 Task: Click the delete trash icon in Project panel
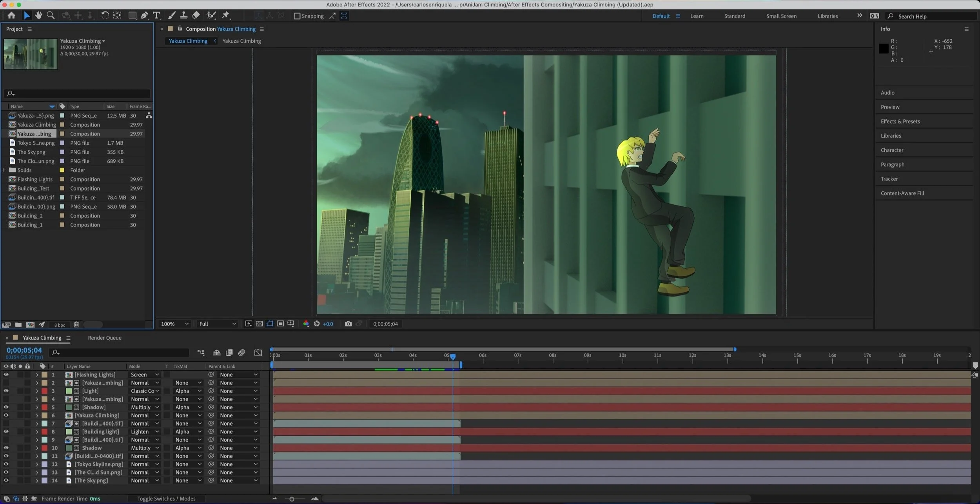tap(76, 325)
